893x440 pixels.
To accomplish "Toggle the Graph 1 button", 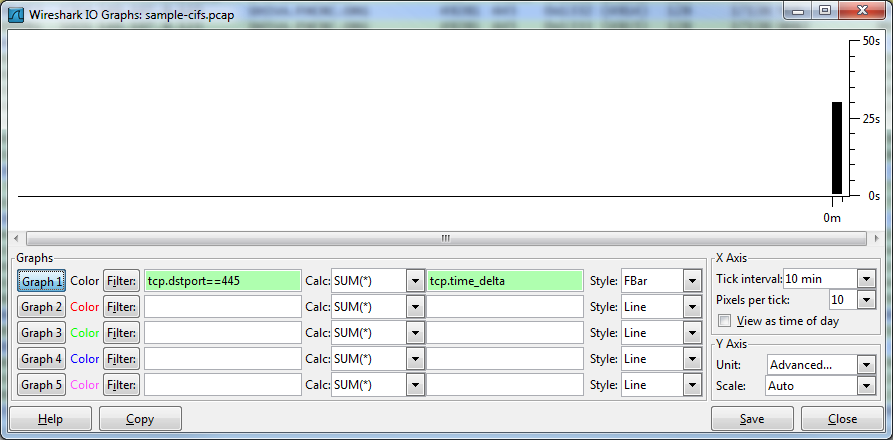I will coord(42,281).
